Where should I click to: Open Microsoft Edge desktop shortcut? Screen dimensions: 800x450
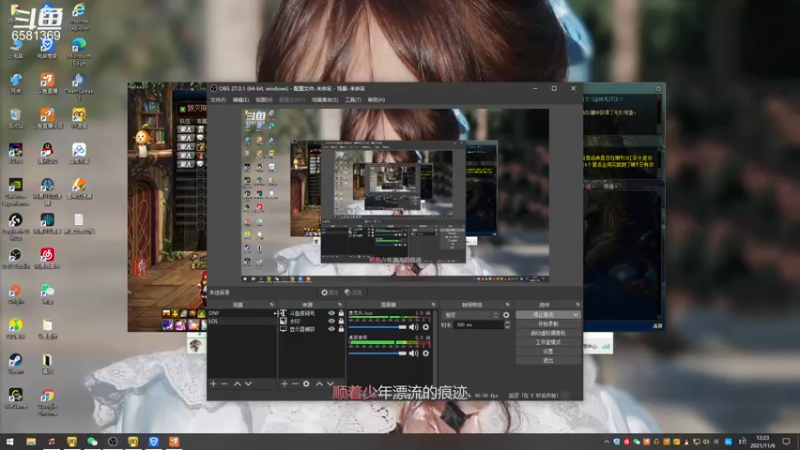(79, 52)
